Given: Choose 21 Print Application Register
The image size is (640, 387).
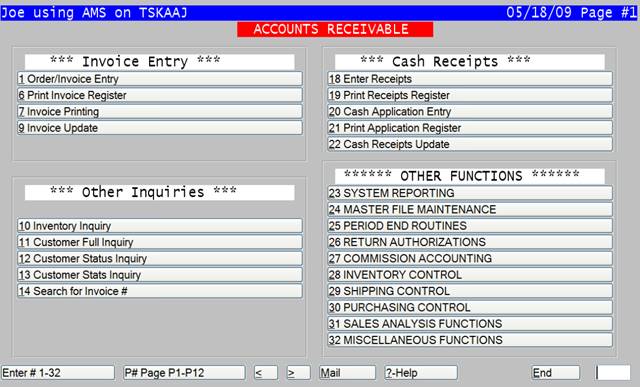Looking at the screenshot, I should click(470, 128).
